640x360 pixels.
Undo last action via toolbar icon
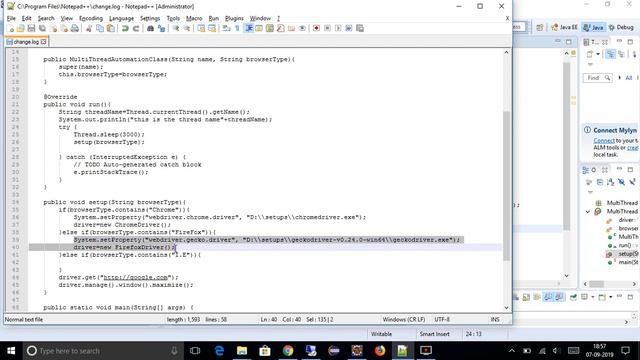point(125,29)
